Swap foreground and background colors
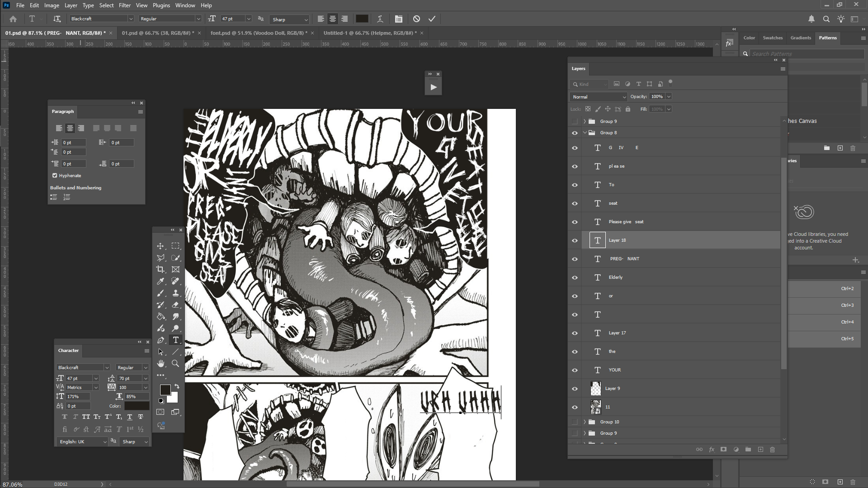This screenshot has width=868, height=488. click(177, 387)
